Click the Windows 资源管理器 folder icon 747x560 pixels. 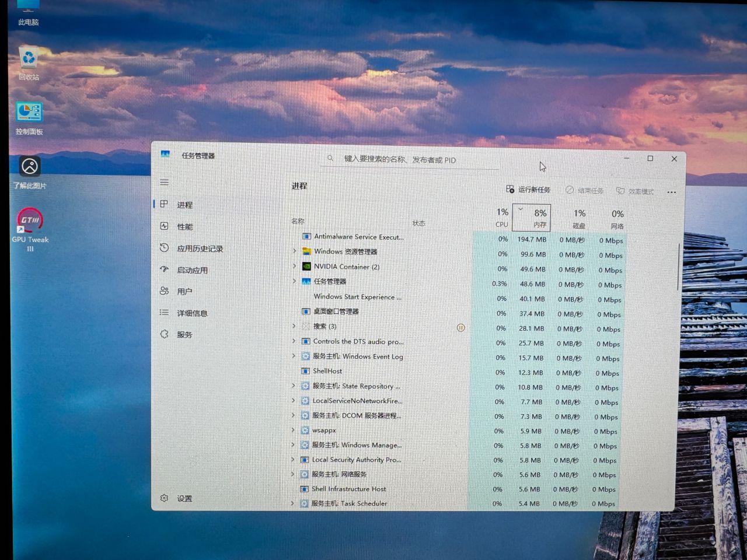click(x=306, y=251)
